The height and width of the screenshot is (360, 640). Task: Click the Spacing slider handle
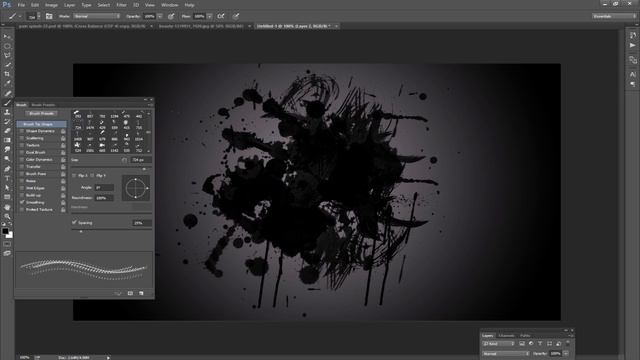point(81,231)
